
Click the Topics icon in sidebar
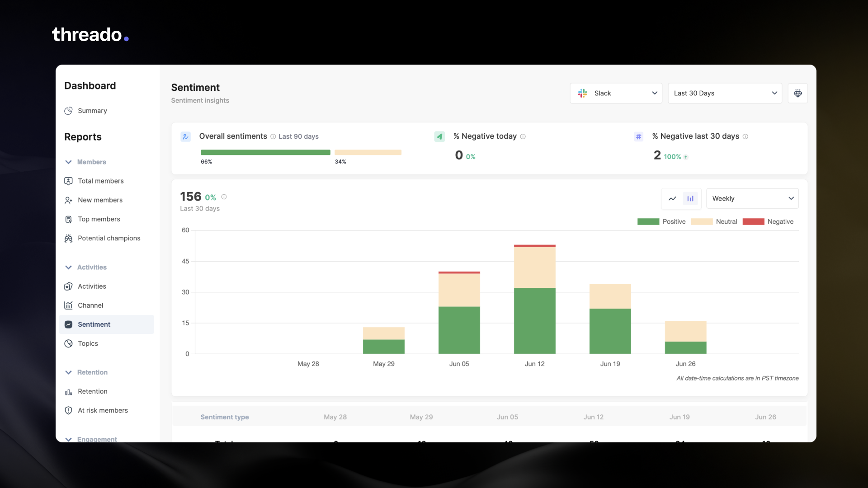tap(68, 343)
